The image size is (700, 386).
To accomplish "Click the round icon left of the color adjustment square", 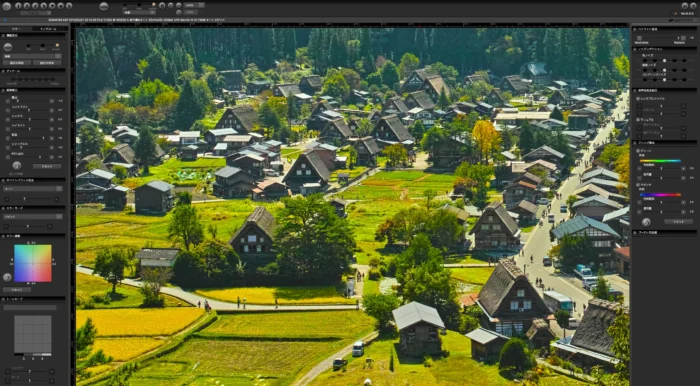I will [7, 278].
